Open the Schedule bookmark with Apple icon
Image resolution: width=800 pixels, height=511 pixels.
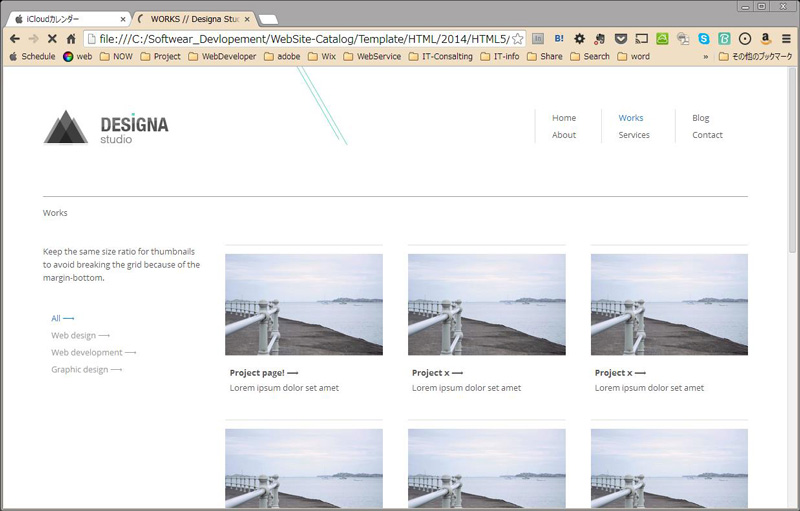(32, 57)
